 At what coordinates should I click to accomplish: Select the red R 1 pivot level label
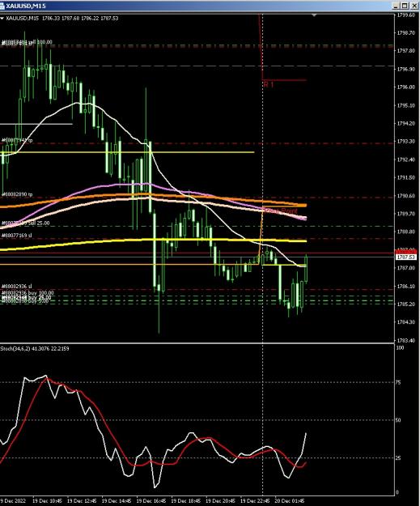[269, 84]
